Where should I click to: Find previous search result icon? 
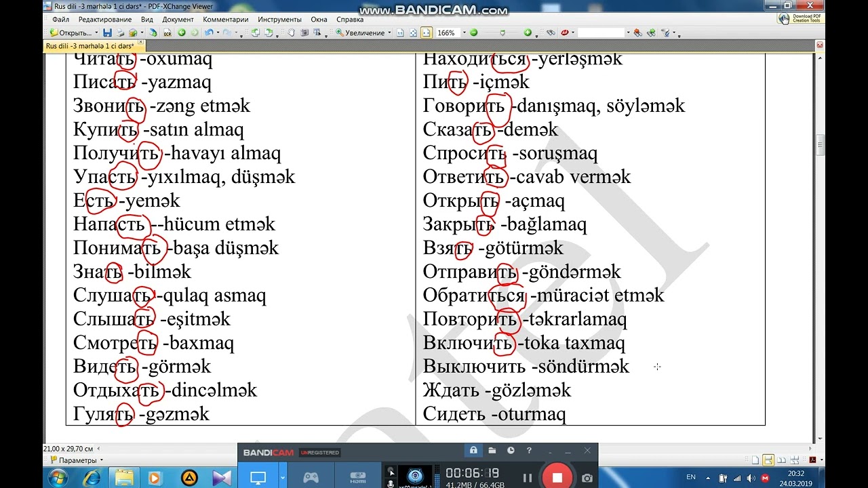637,33
